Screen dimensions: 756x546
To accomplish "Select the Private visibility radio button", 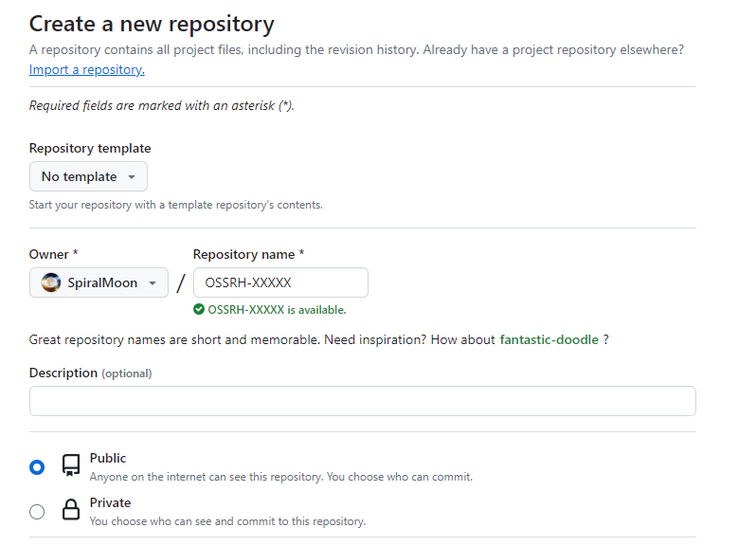I will (37, 512).
